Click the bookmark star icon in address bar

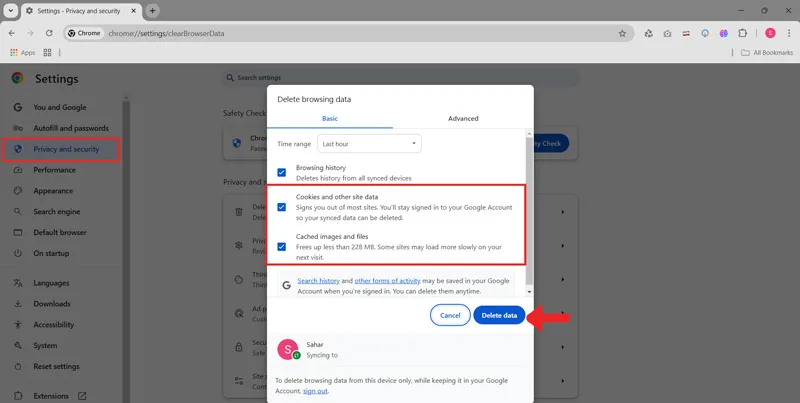pyautogui.click(x=622, y=33)
